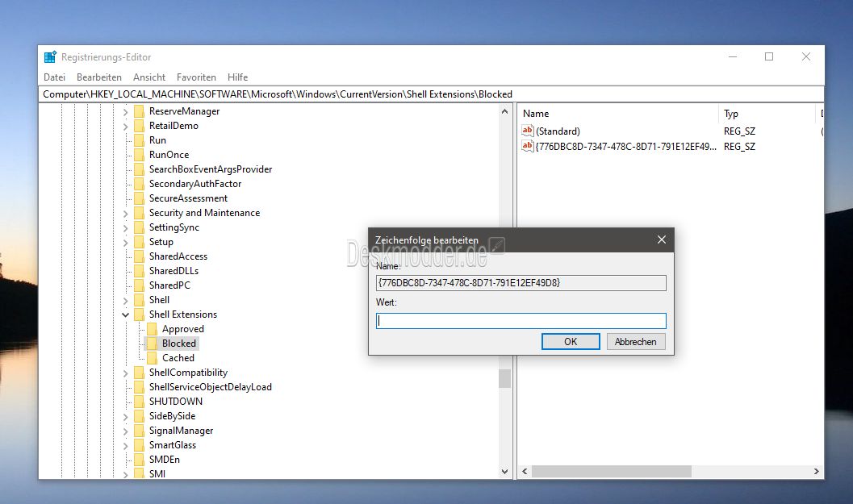Click the tree pane scroll-up arrow
This screenshot has height=504, width=853.
coord(504,111)
